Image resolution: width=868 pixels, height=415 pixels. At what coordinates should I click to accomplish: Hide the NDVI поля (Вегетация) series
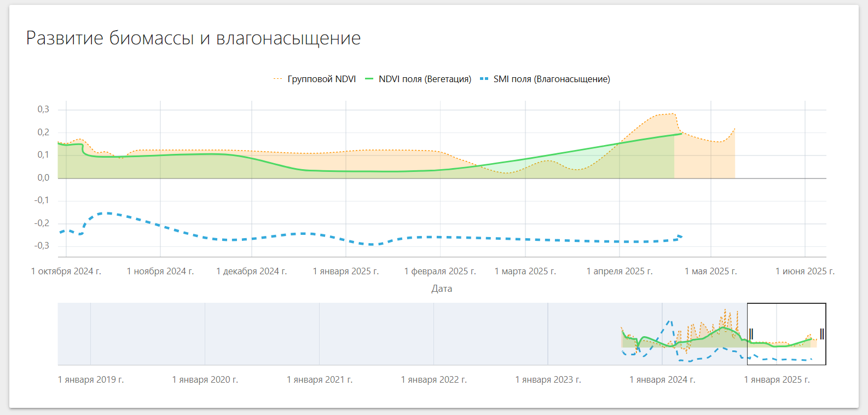[425, 79]
